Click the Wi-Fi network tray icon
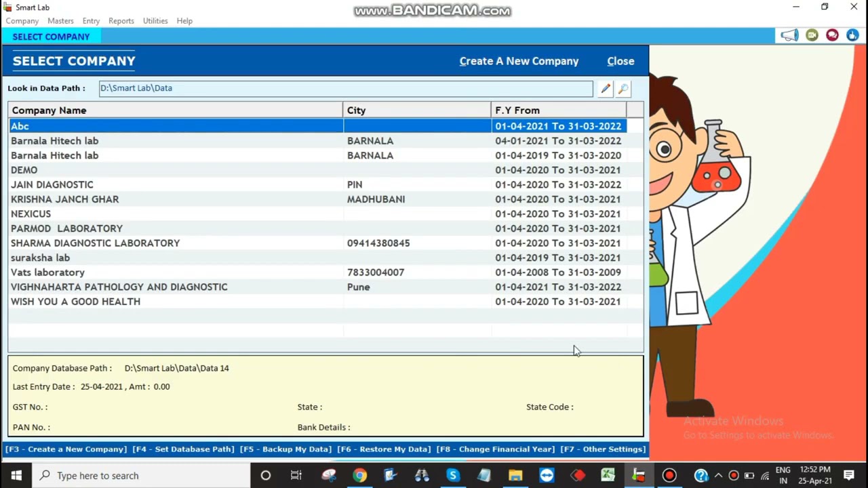 point(765,475)
